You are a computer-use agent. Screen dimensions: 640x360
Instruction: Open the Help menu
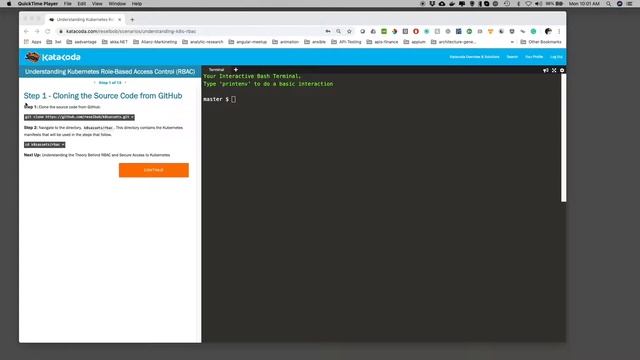pyautogui.click(x=137, y=4)
